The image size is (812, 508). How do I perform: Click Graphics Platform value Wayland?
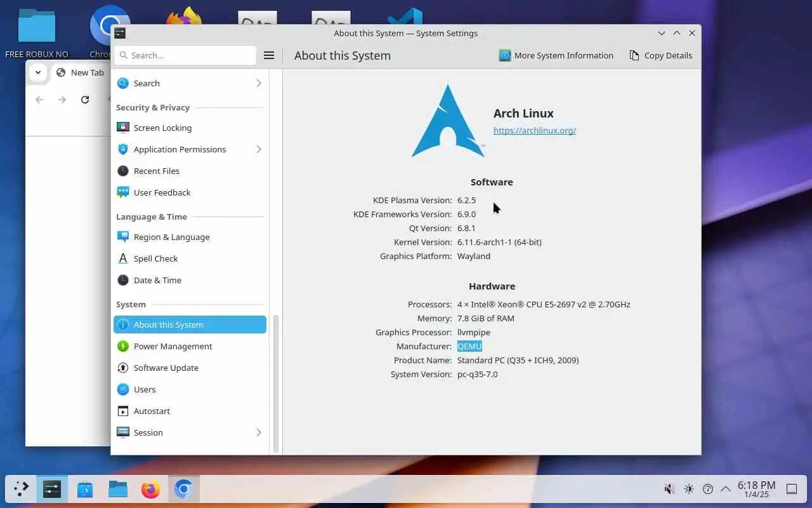474,256
